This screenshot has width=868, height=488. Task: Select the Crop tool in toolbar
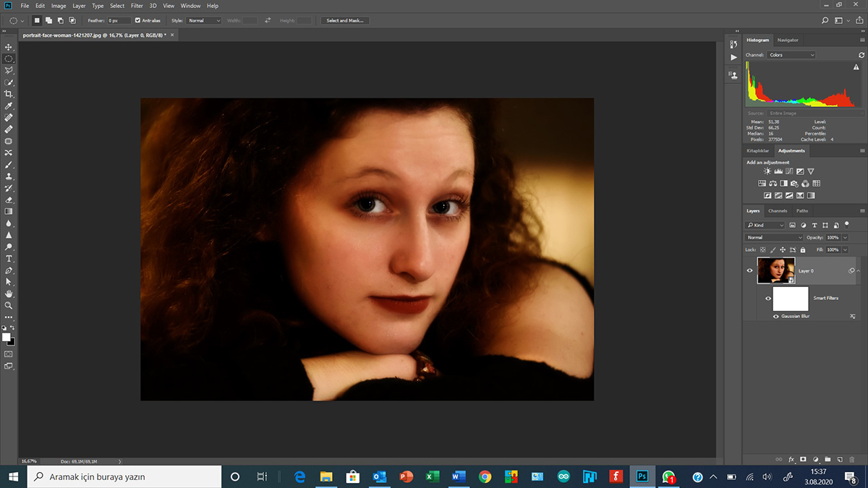(9, 94)
